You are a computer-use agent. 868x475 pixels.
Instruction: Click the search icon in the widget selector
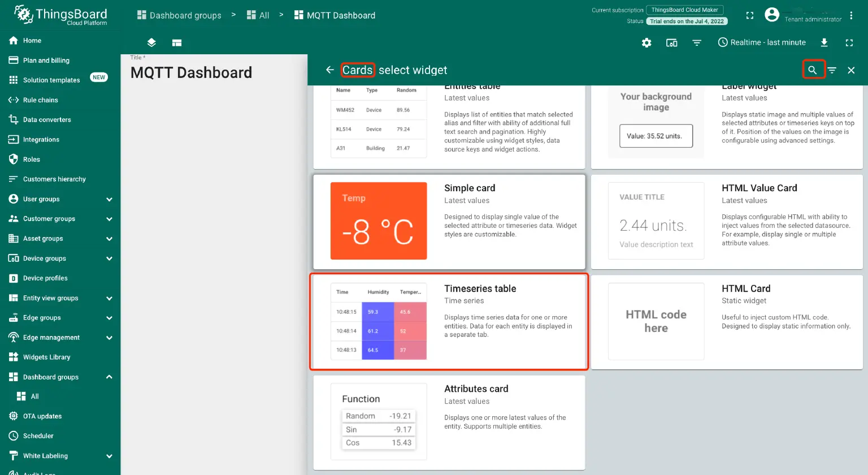(813, 70)
